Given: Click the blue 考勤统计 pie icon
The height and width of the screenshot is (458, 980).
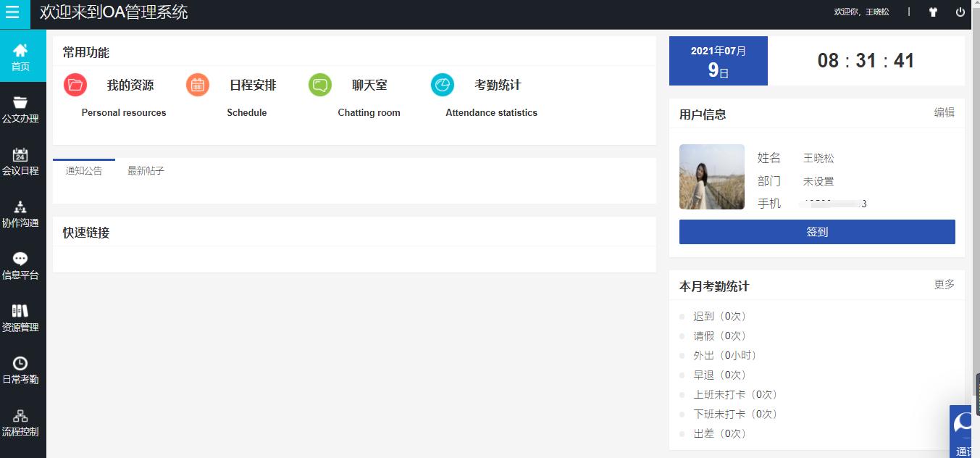Looking at the screenshot, I should click(x=443, y=85).
